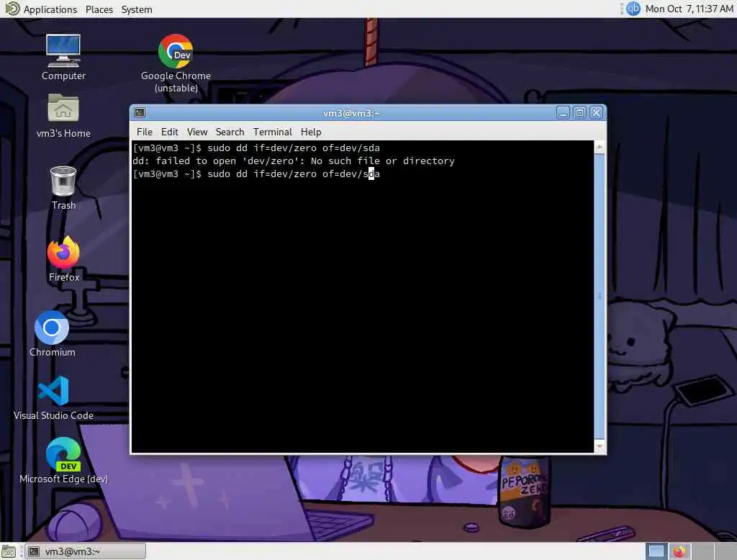Open the terminal View menu

tap(197, 132)
